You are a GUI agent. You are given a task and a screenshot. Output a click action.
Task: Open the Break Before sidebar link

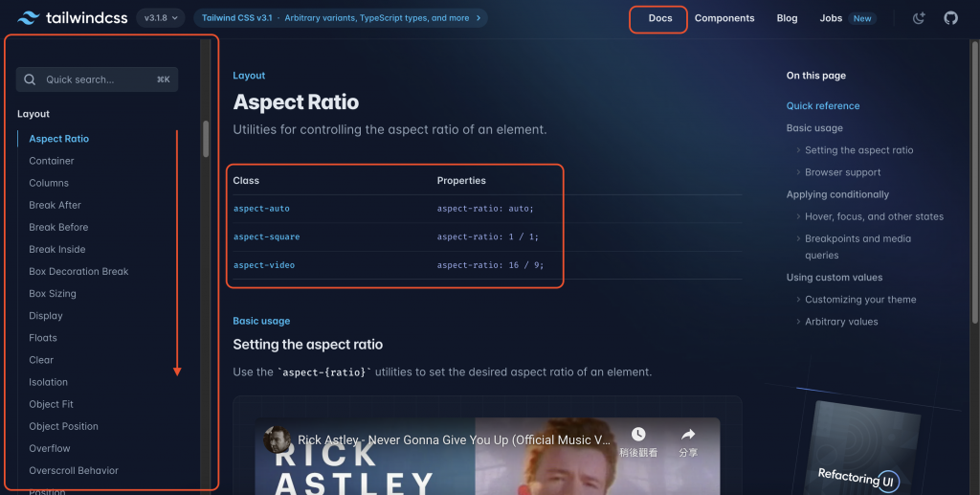pos(58,227)
